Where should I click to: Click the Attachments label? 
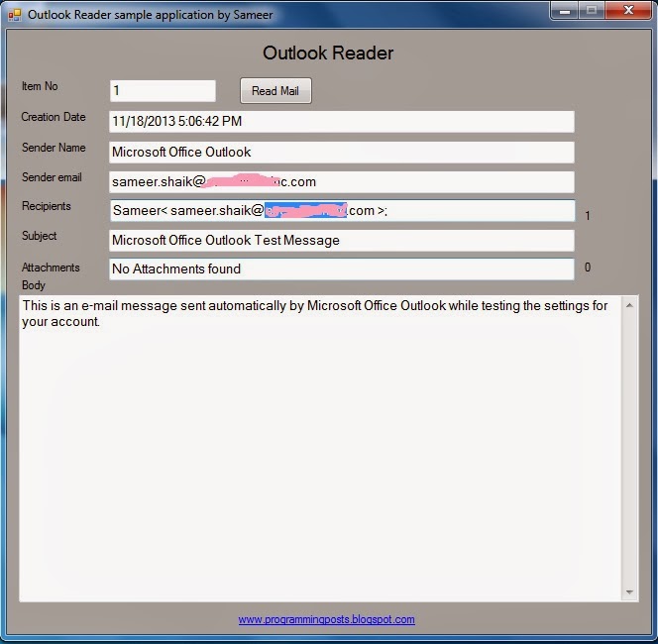pyautogui.click(x=51, y=268)
